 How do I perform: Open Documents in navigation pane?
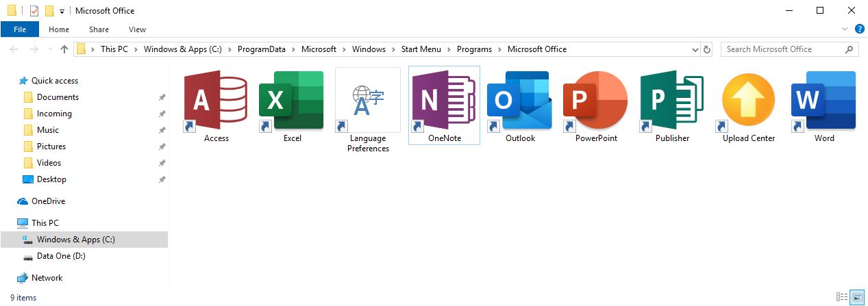coord(58,97)
